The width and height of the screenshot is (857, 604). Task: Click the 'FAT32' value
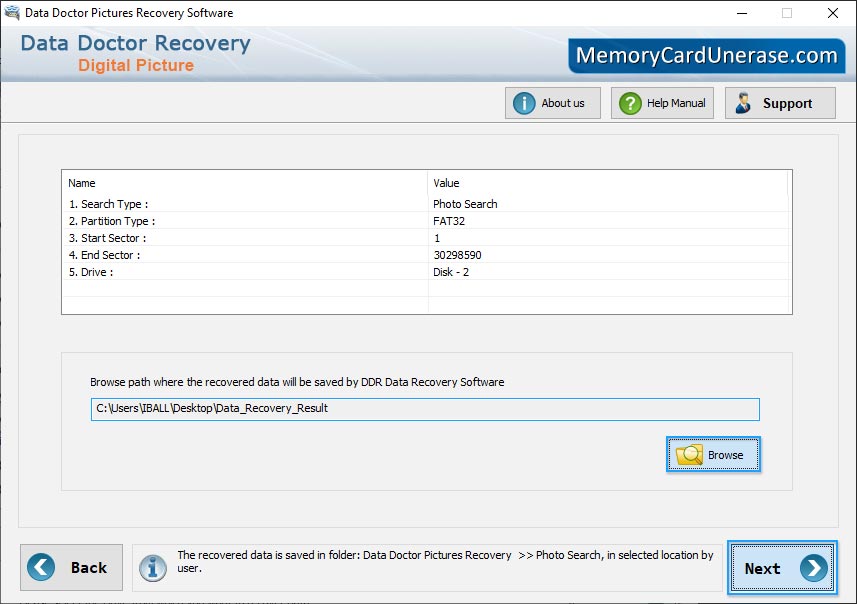click(x=449, y=221)
